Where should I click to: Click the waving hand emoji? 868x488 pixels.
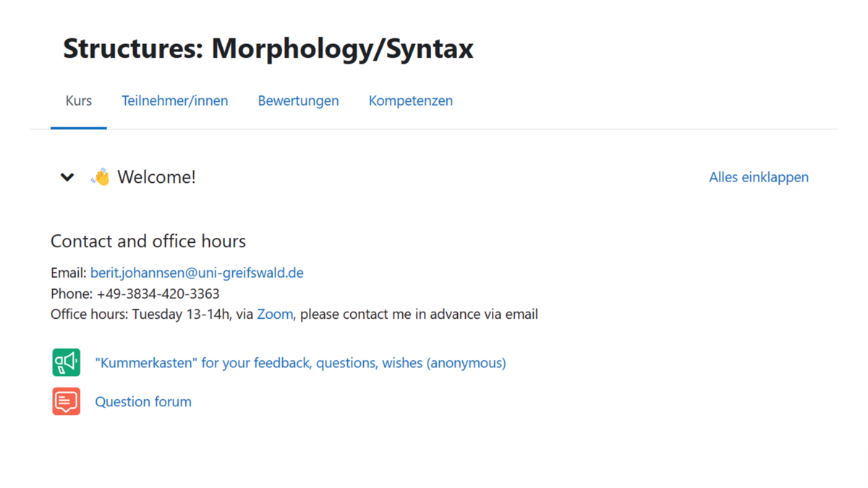tap(100, 177)
